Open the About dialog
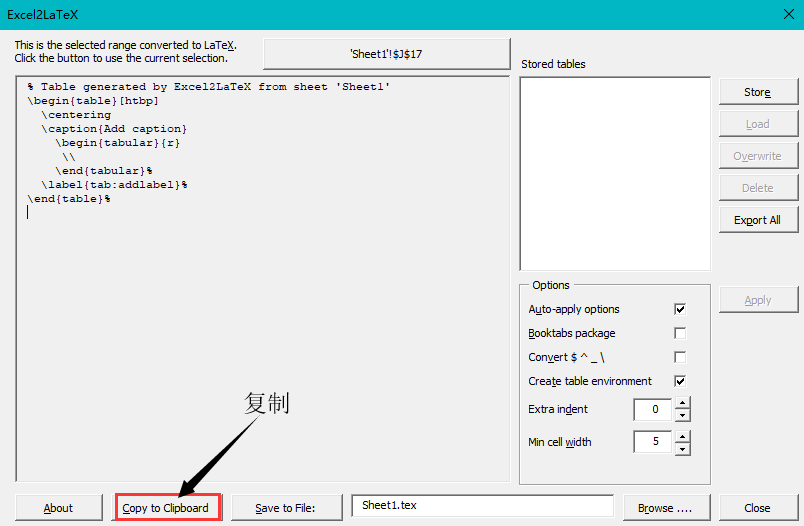804x526 pixels. point(58,508)
